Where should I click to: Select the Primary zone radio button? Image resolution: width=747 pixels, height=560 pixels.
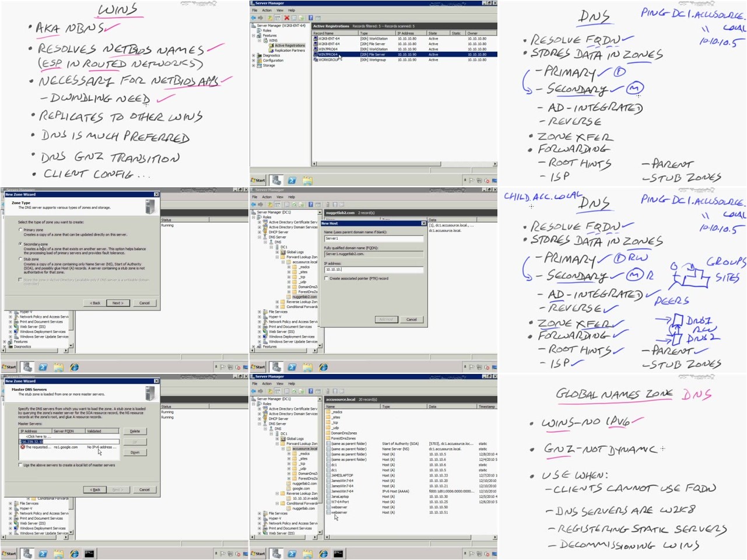tap(20, 230)
